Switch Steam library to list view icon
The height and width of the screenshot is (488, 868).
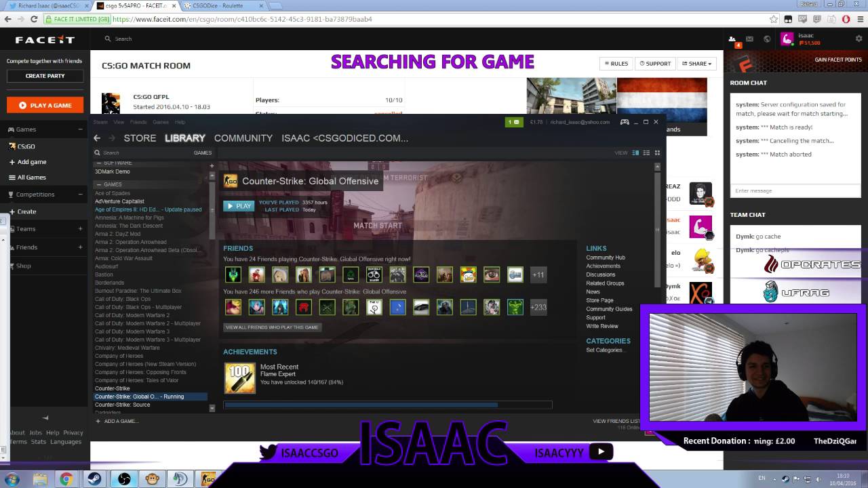[x=646, y=152]
